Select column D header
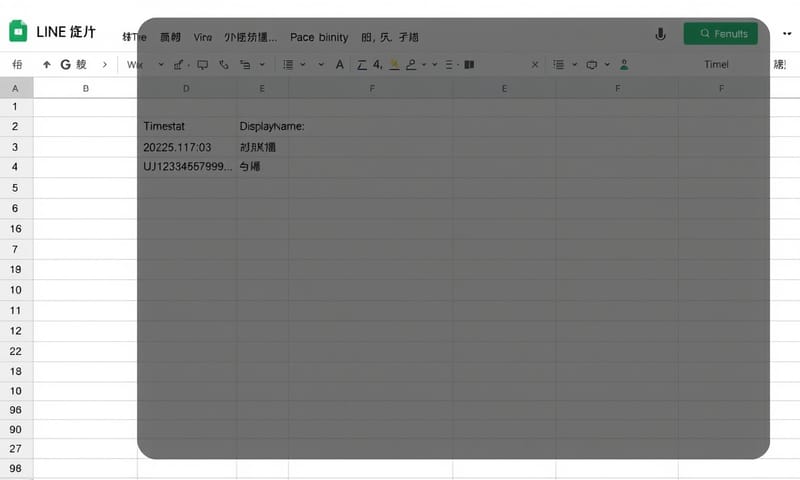 coord(186,88)
